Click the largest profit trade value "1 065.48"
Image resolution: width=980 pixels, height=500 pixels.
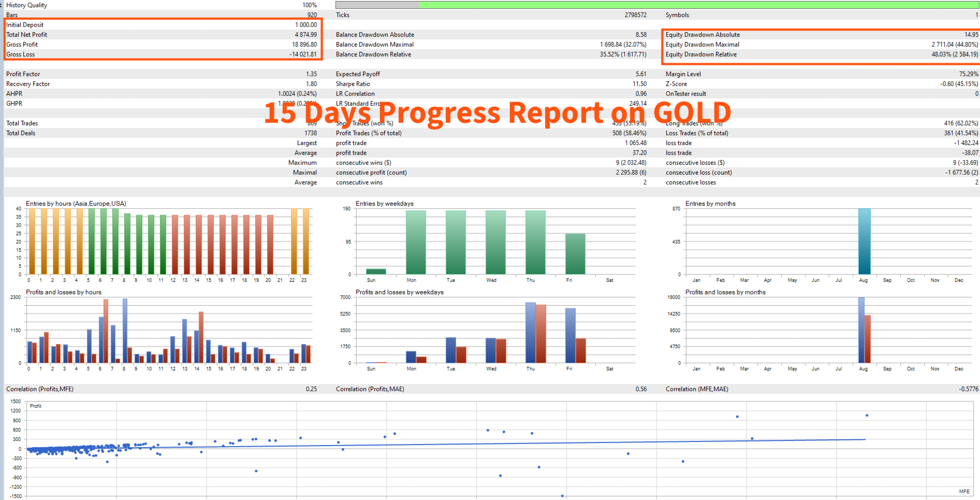(635, 143)
